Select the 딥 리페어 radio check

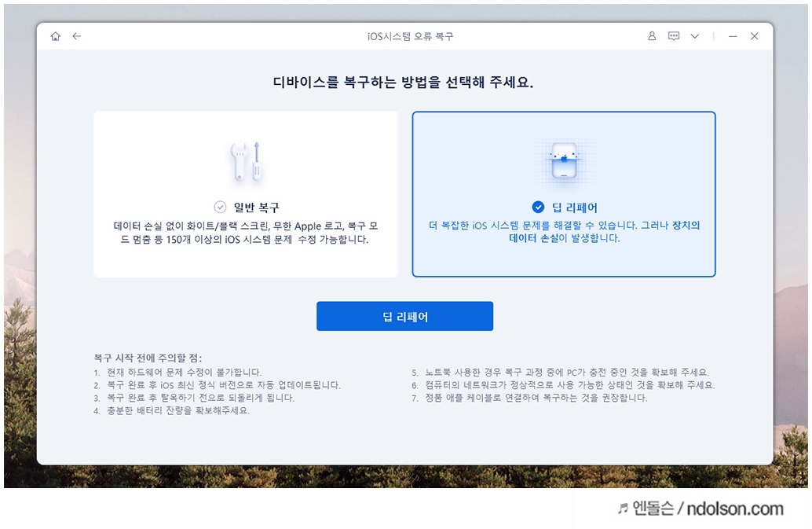pyautogui.click(x=538, y=208)
